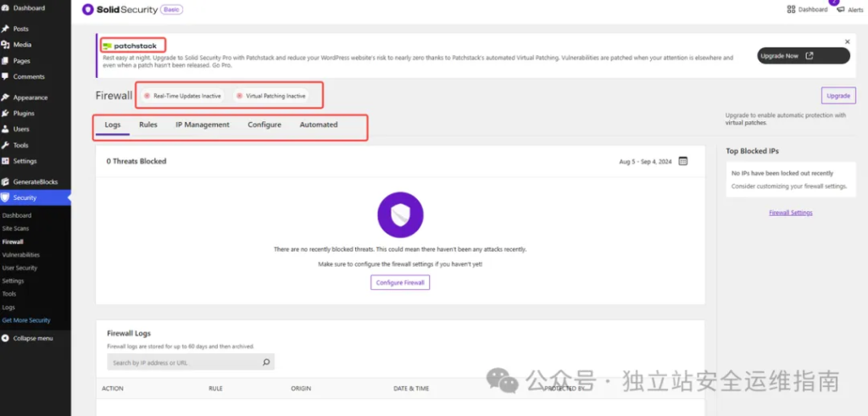Click the ORIGIN column header

301,388
